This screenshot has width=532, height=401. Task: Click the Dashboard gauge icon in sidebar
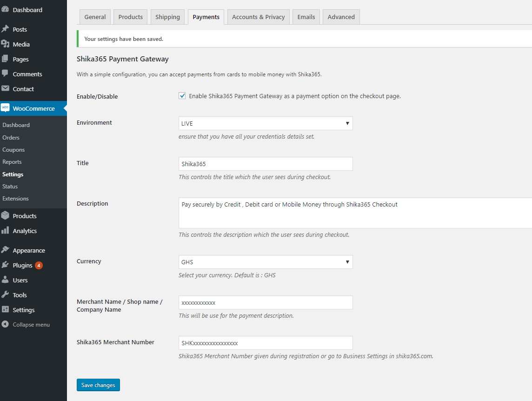point(5,9)
